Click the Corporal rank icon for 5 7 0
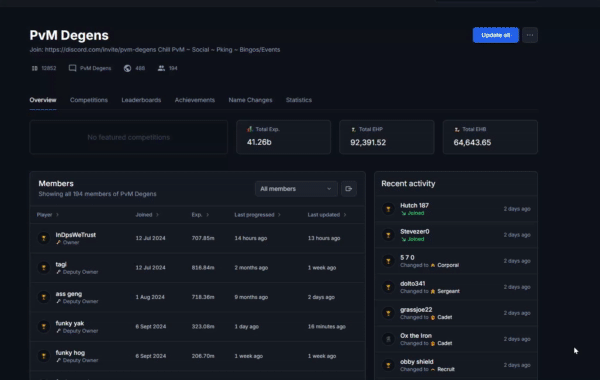Image resolution: width=600 pixels, height=380 pixels. [x=433, y=265]
